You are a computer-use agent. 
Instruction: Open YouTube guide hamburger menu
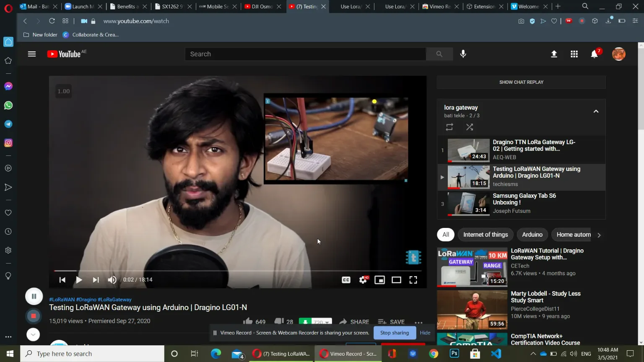[32, 54]
